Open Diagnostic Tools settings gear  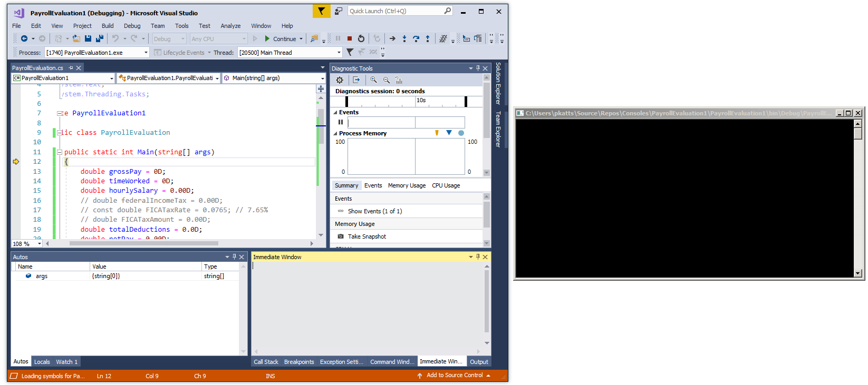point(340,80)
